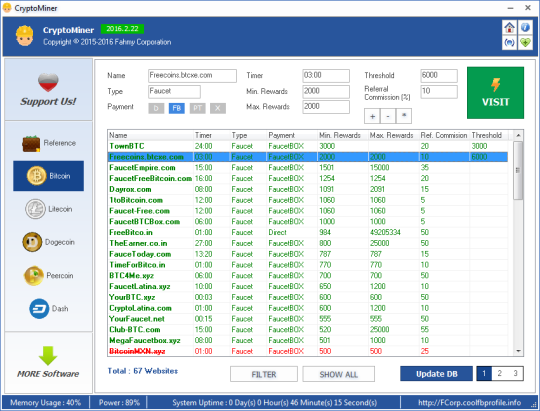Select the Dash coin category
The width and height of the screenshot is (540, 411).
49,309
